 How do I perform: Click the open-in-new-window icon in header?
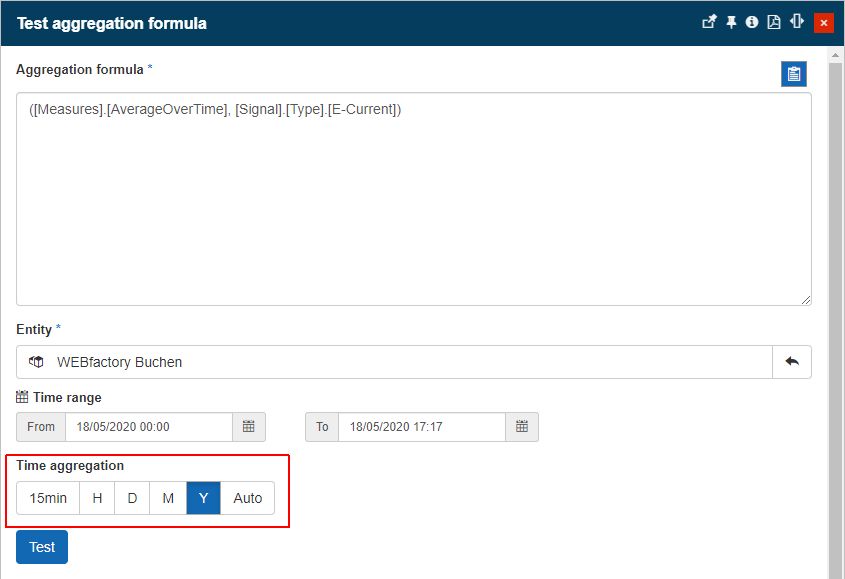coord(709,22)
